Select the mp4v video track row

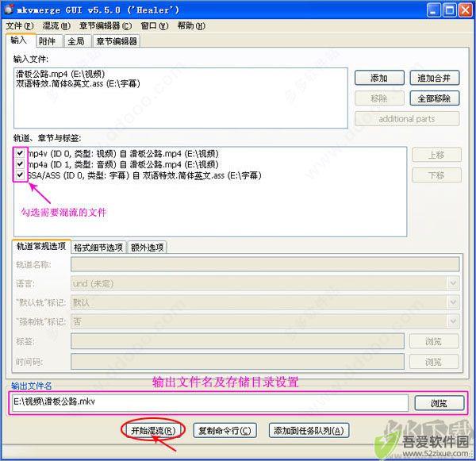[123, 153]
